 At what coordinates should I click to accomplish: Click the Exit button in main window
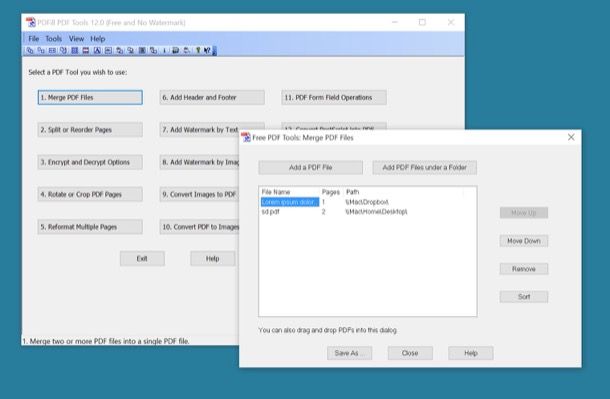142,259
